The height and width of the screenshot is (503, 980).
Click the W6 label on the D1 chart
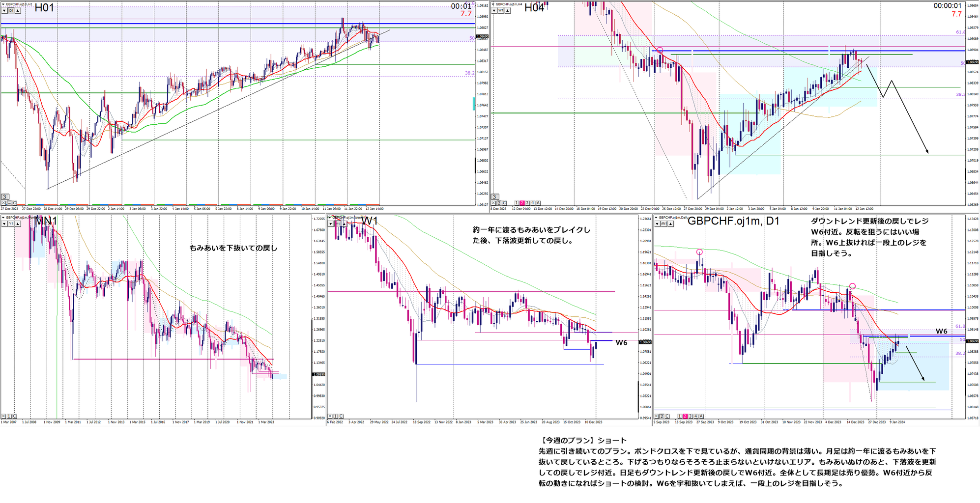pyautogui.click(x=941, y=331)
